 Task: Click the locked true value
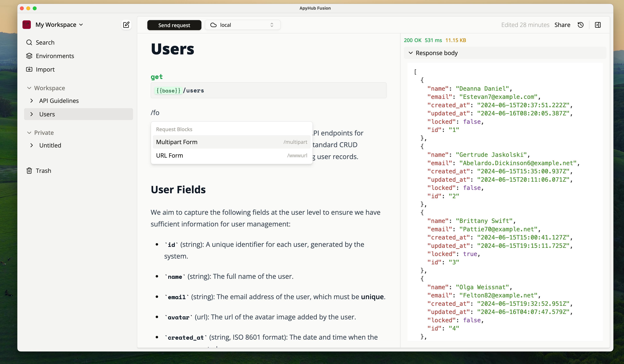click(470, 254)
